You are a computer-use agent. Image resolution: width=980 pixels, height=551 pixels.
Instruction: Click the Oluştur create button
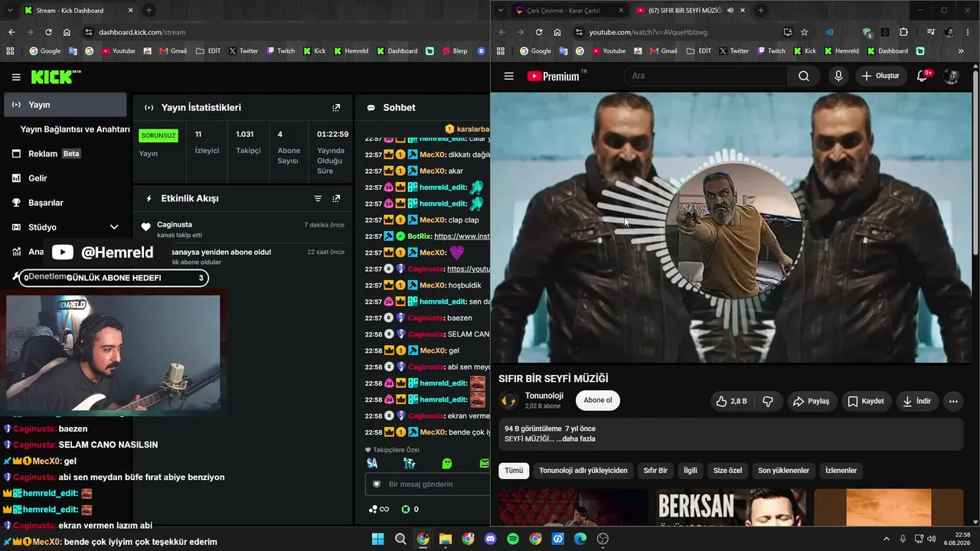pyautogui.click(x=880, y=76)
